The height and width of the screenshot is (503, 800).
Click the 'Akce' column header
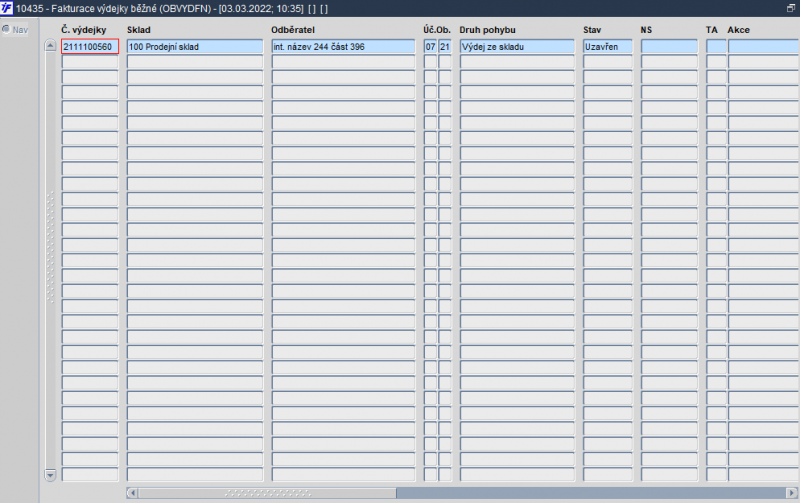738,30
